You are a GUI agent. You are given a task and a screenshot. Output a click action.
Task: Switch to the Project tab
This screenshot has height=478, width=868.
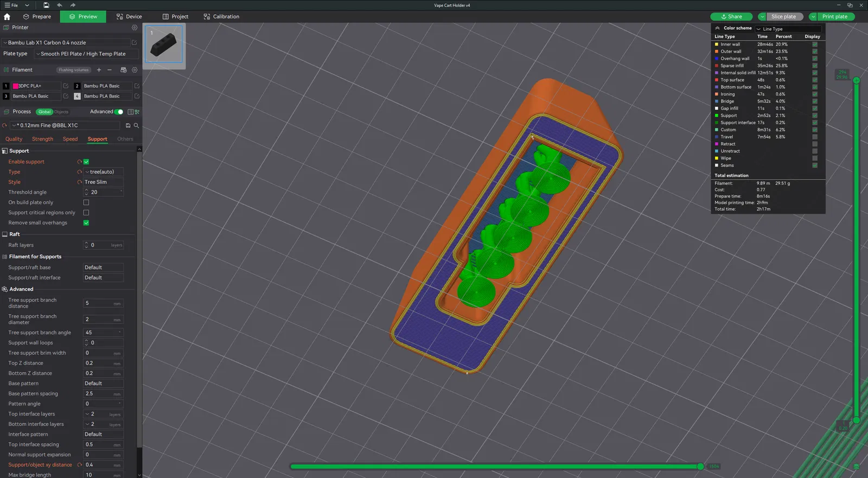click(176, 17)
